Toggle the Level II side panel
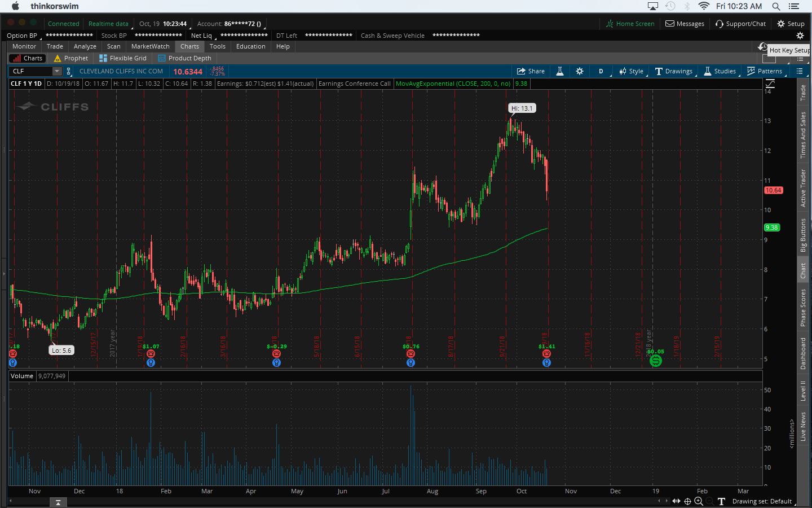Viewport: 812px width, 508px height. click(x=803, y=391)
